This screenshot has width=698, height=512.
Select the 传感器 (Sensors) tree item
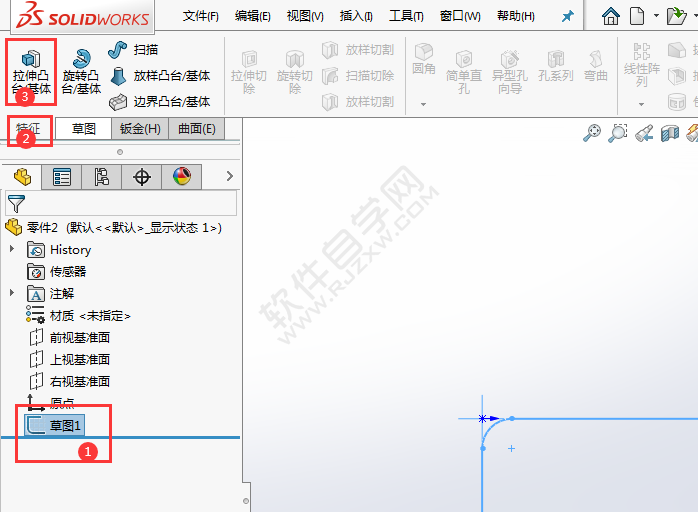click(56, 272)
